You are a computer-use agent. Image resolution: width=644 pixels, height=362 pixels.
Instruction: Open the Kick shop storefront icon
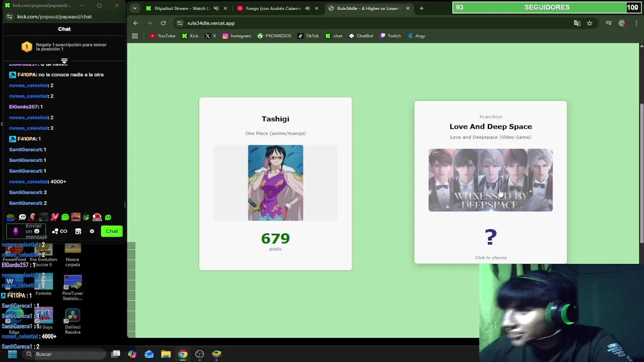point(78,231)
